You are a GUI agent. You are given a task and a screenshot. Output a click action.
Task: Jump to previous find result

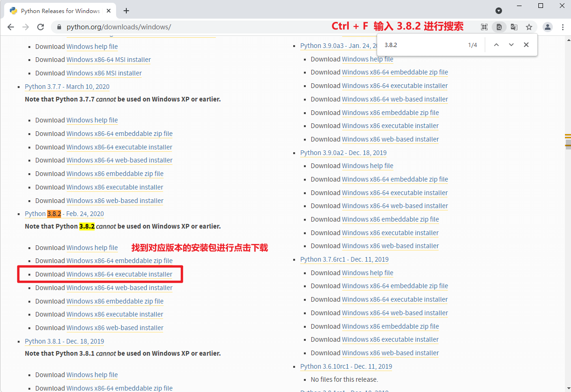pyautogui.click(x=496, y=45)
